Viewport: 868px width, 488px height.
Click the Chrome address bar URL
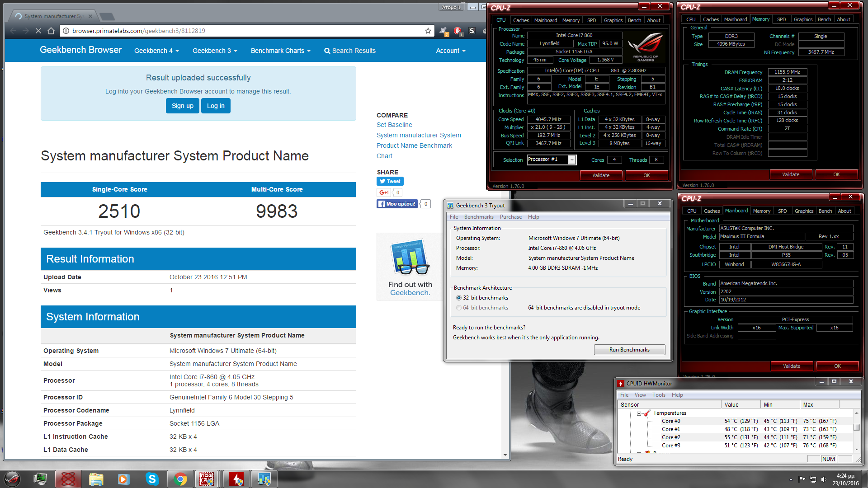(x=139, y=31)
